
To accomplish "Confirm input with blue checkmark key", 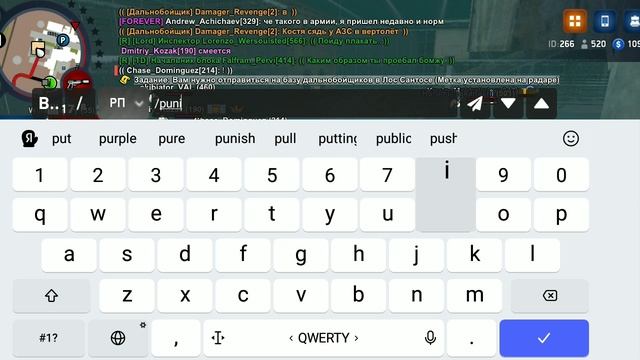I will (x=544, y=338).
